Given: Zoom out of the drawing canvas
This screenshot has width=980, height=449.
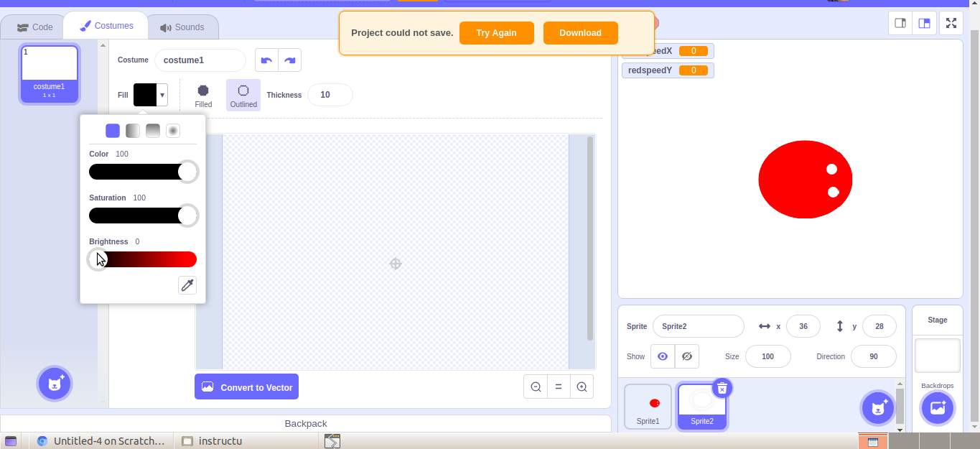Looking at the screenshot, I should click(x=536, y=386).
